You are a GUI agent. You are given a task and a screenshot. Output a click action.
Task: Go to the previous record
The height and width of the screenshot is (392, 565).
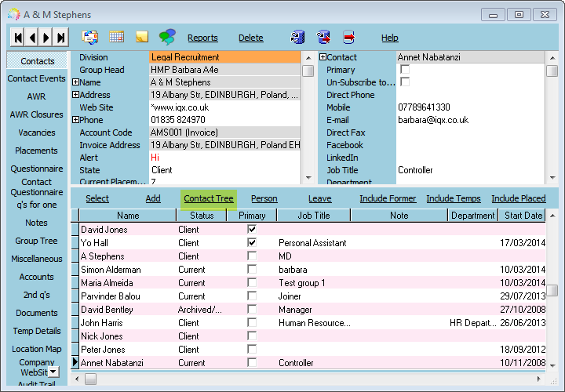(32, 38)
